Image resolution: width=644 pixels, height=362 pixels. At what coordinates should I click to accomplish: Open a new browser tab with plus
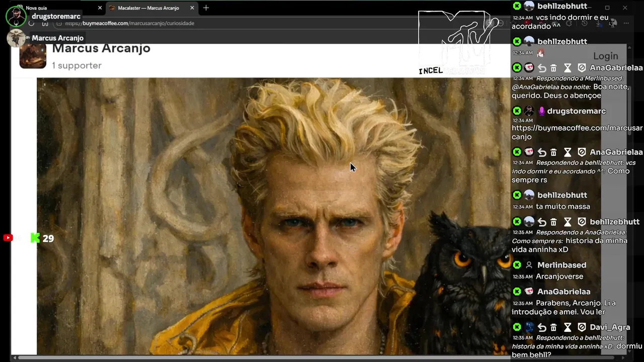click(x=206, y=8)
